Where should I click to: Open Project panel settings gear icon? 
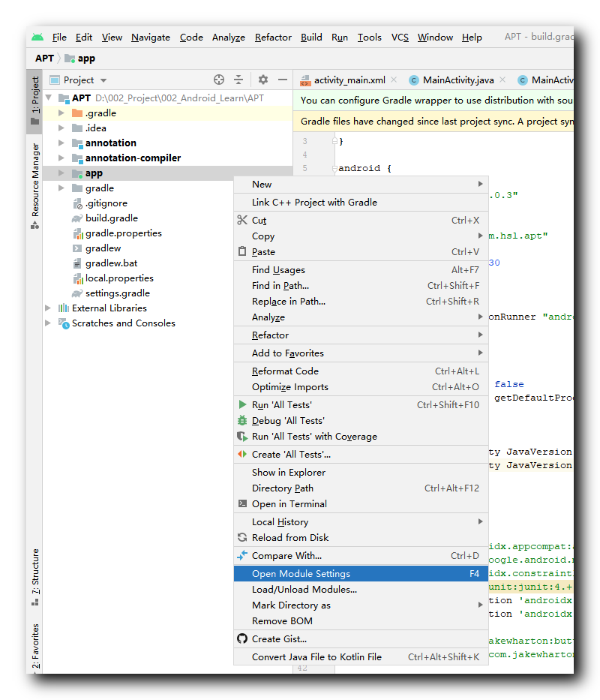click(263, 80)
